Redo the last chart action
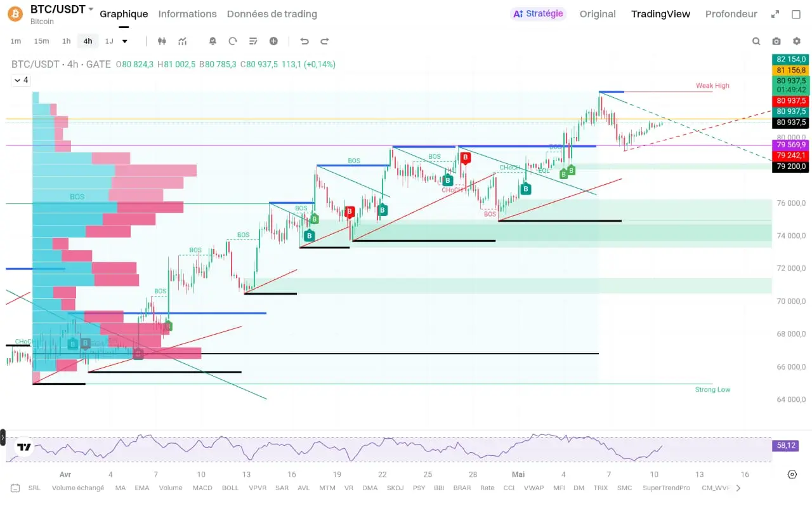812x508 pixels. (x=325, y=41)
